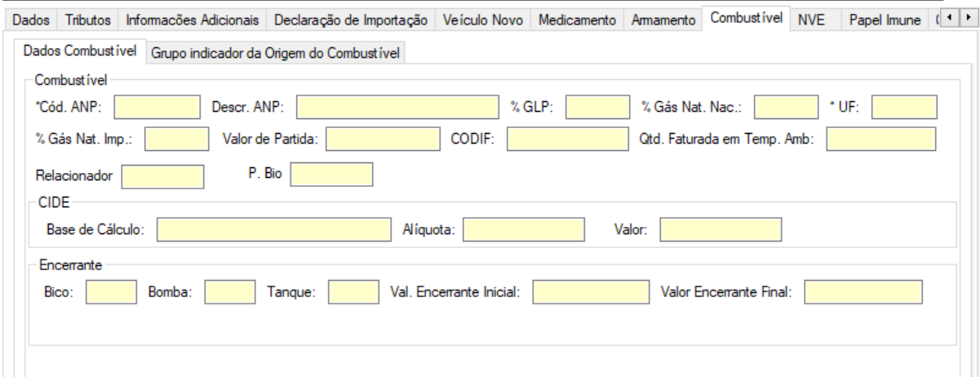980x377 pixels.
Task: Focus the Descr. ANP text field
Action: 397,107
